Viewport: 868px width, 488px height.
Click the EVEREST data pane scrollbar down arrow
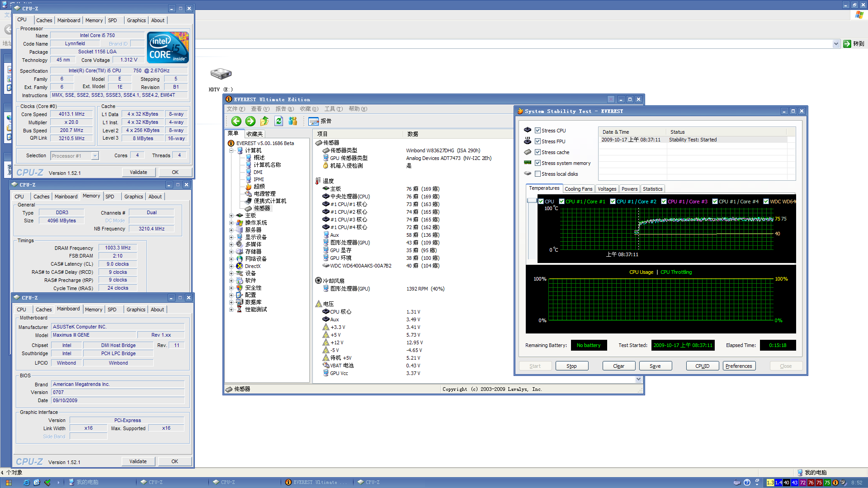click(638, 380)
